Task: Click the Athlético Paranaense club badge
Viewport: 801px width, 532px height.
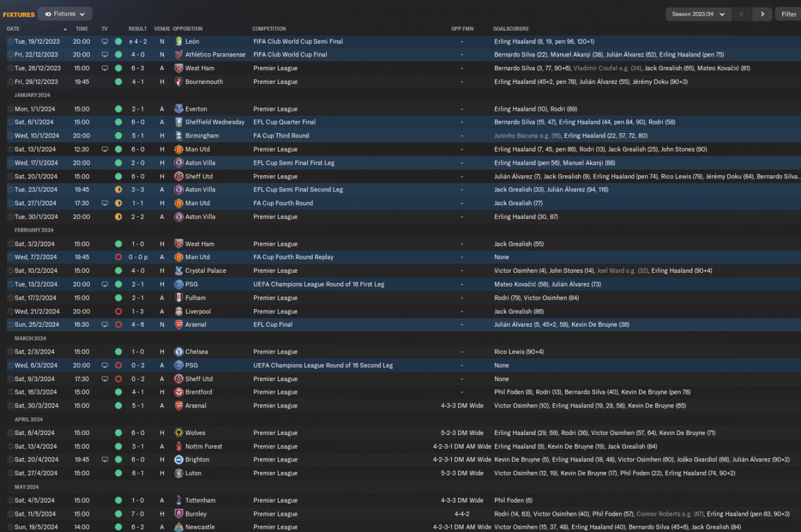Action: pos(178,54)
